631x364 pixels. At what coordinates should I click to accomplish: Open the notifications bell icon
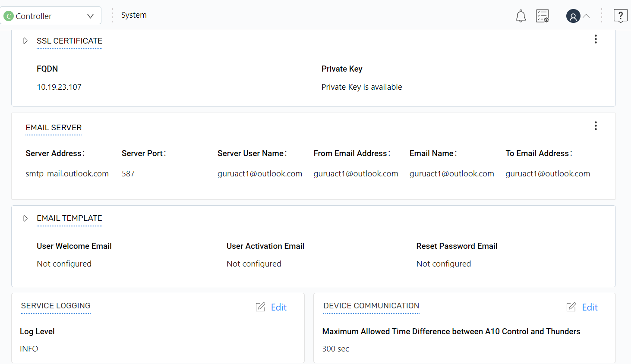521,16
